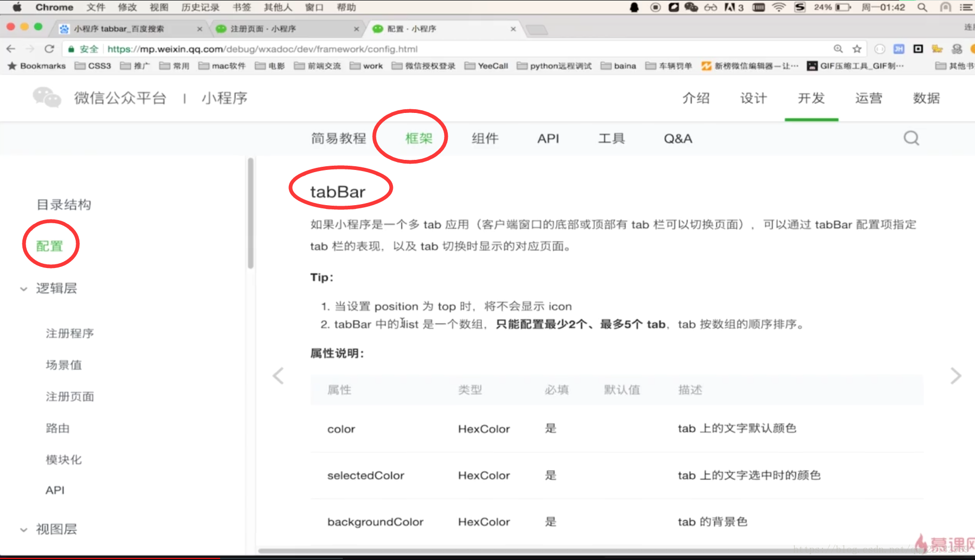Viewport: 975px width, 560px height.
Task: Click the WeChat logo in page header
Action: [47, 98]
